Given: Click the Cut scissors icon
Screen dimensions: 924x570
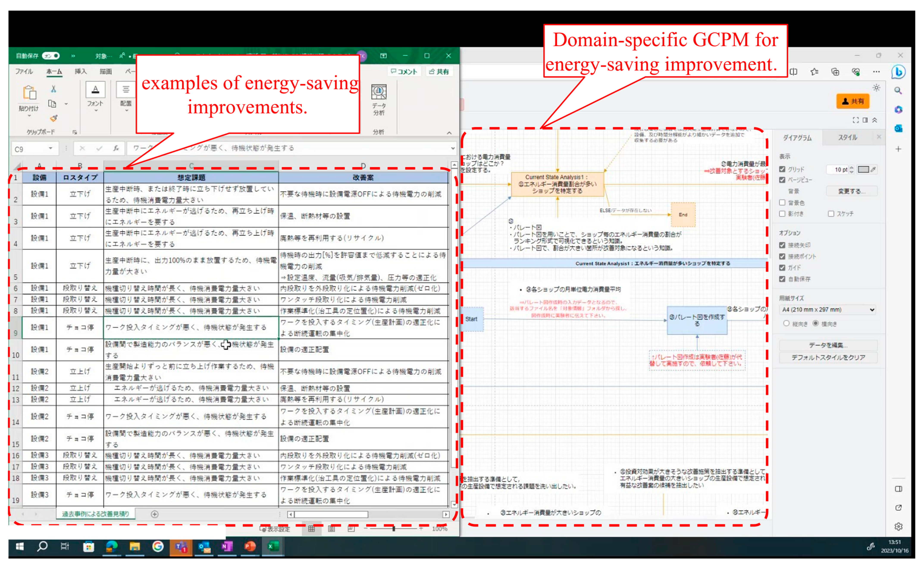Looking at the screenshot, I should click(53, 89).
